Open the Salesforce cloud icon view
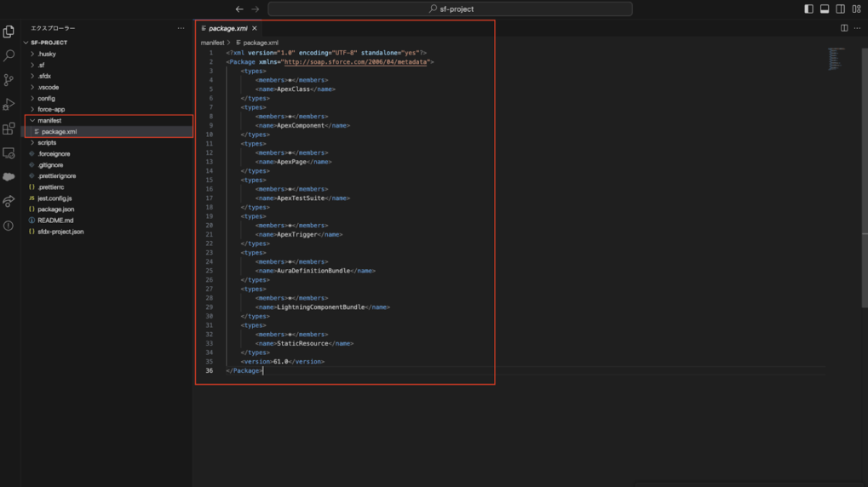 point(9,177)
